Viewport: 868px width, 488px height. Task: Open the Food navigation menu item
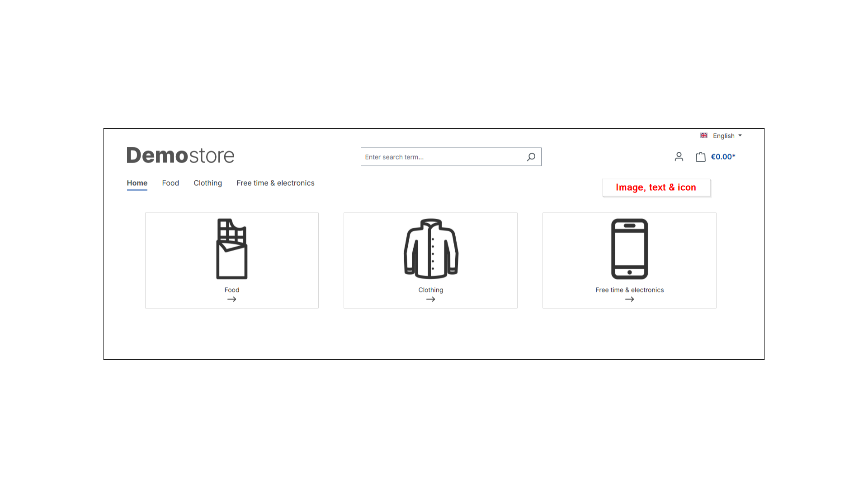170,183
